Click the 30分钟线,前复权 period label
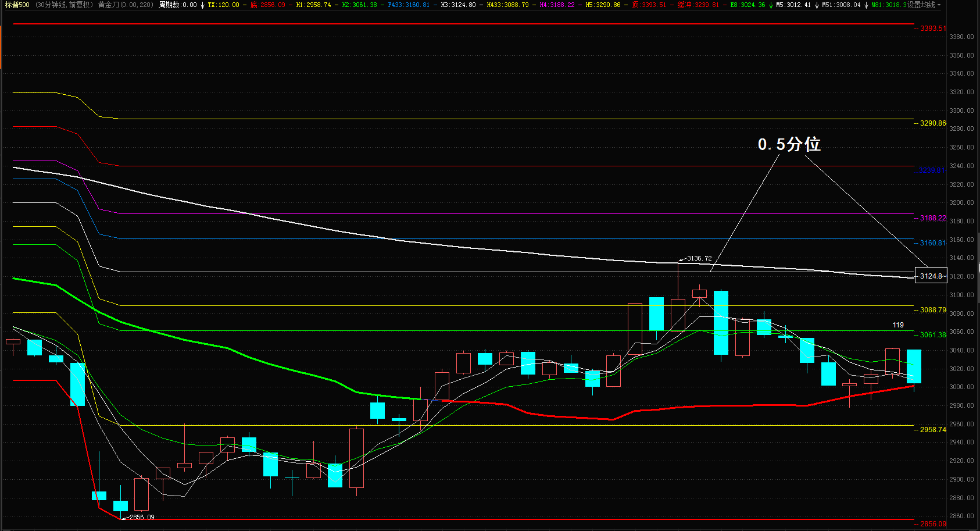The image size is (980, 531). 64,5
